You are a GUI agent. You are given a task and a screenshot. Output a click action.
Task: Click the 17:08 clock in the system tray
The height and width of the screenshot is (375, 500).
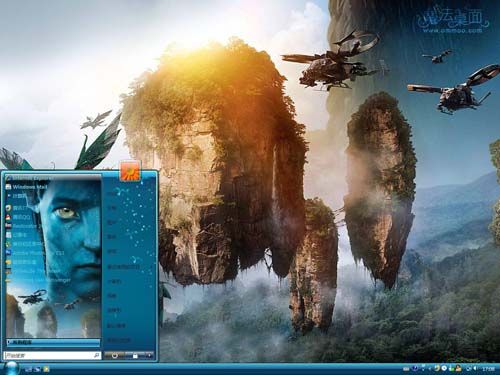489,369
